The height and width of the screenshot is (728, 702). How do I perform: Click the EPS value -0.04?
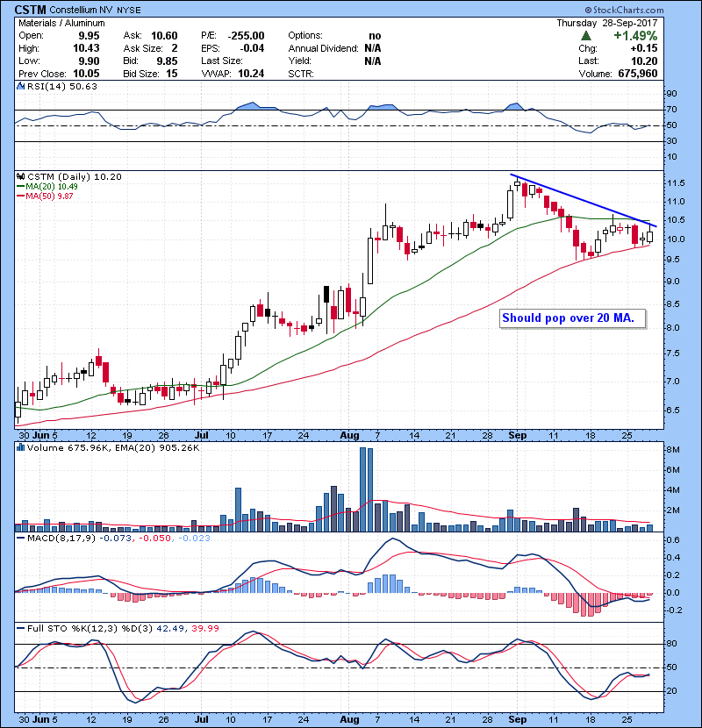tap(252, 48)
